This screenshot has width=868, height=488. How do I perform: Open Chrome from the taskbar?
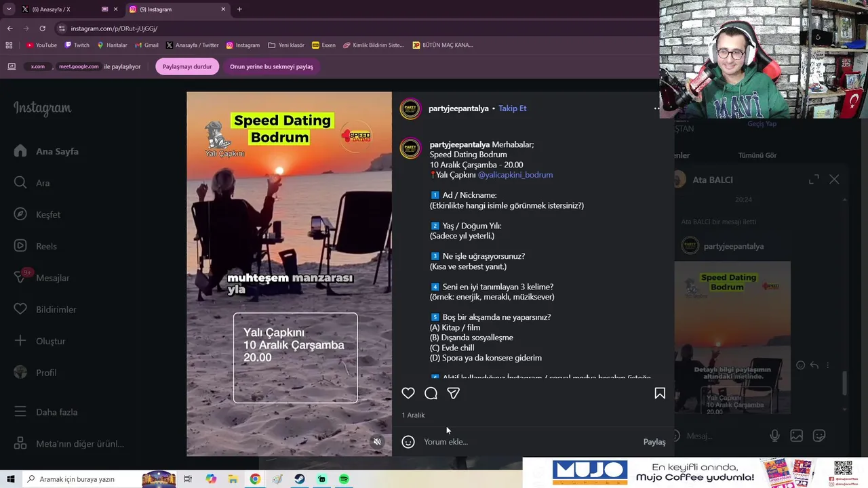click(255, 479)
